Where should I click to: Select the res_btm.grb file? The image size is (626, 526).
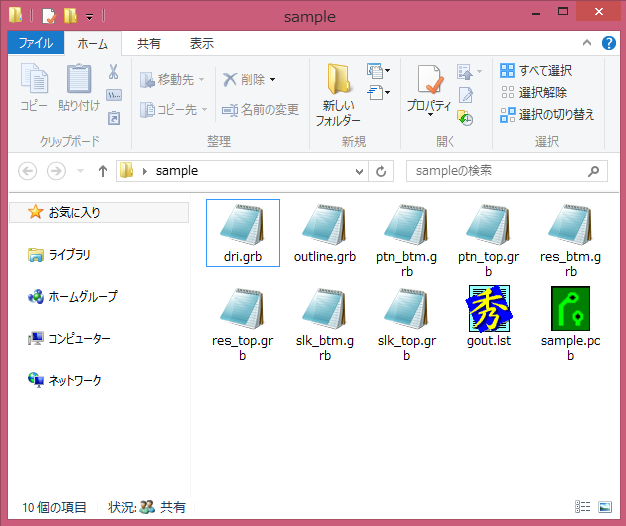570,239
